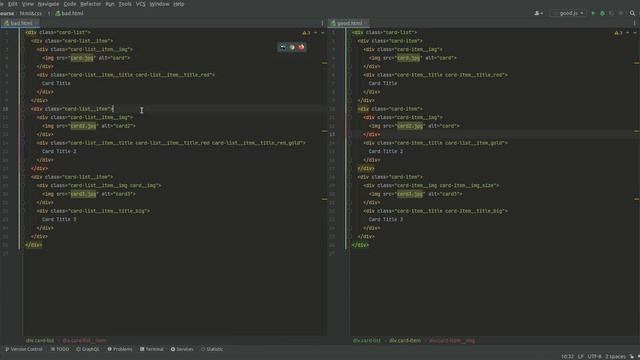Go to next highlighted problem in bad.html
Viewport: 640px width, 360px height.
323,33
